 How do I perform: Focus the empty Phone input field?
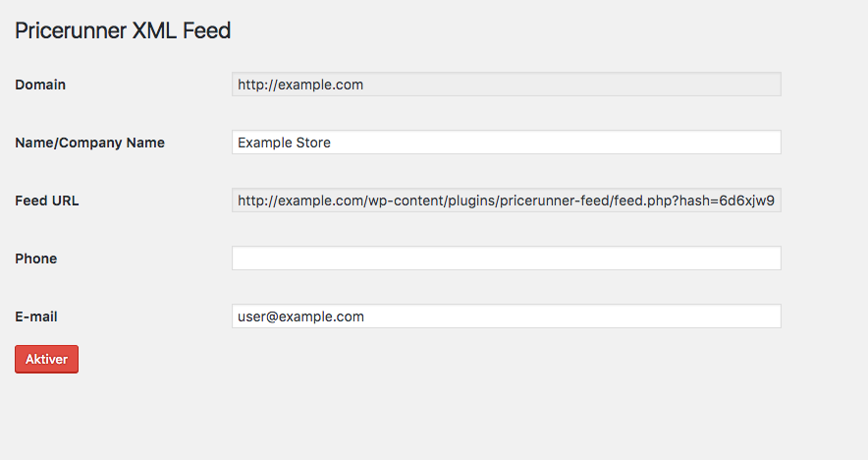point(506,259)
